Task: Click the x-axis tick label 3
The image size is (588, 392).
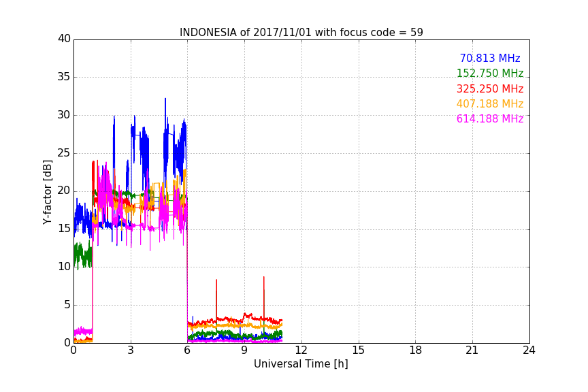Action: [131, 350]
